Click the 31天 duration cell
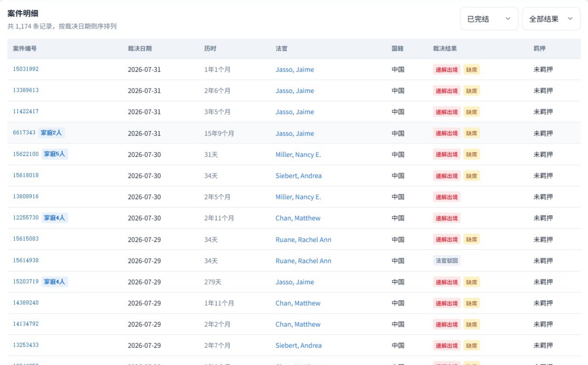Screen dimensions: 588x365 pos(211,154)
